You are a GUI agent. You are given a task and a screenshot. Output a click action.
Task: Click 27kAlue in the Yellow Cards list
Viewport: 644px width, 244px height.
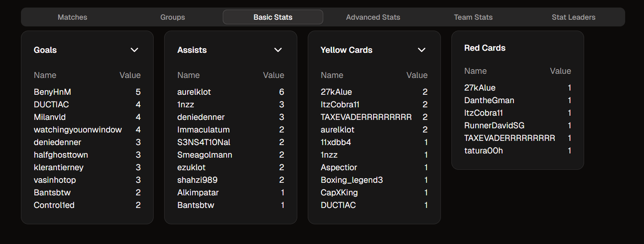[x=336, y=92]
